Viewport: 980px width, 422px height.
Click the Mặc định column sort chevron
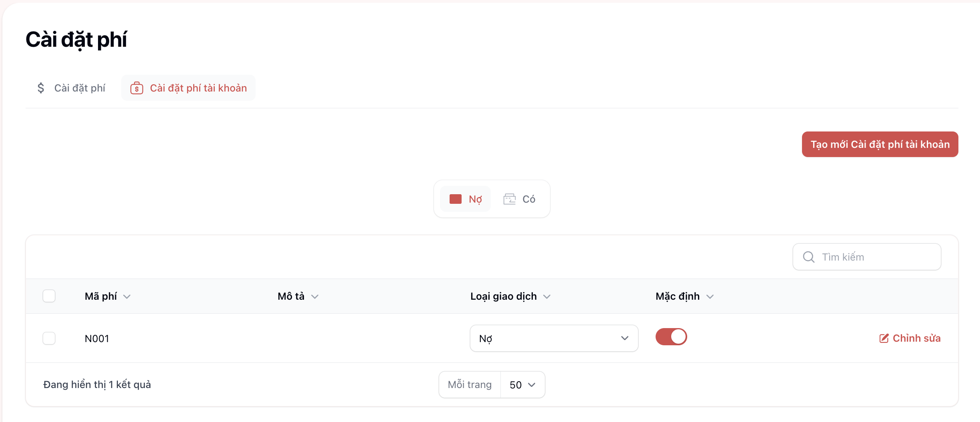[710, 297]
